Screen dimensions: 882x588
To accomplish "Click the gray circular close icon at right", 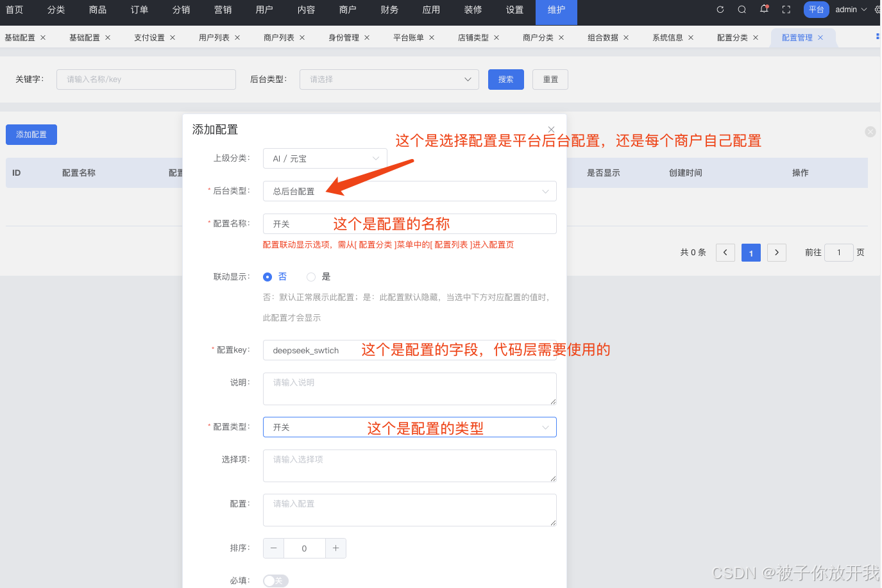I will [870, 131].
